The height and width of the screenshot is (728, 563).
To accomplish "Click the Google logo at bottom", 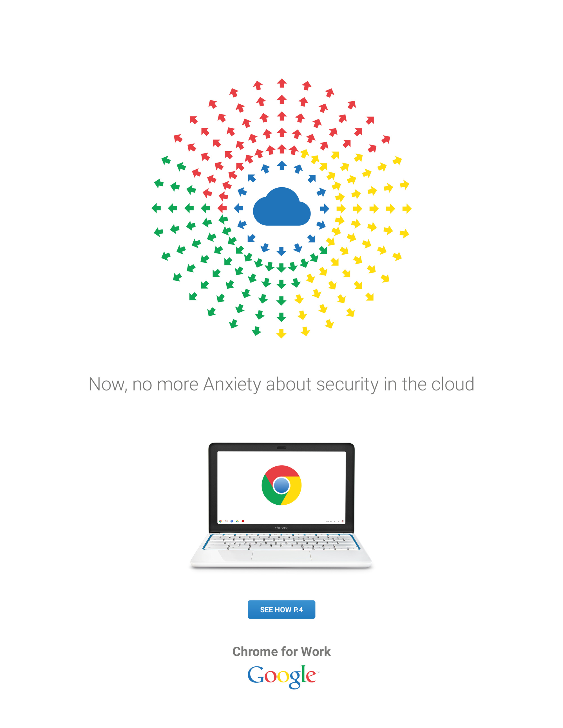I will (x=283, y=676).
